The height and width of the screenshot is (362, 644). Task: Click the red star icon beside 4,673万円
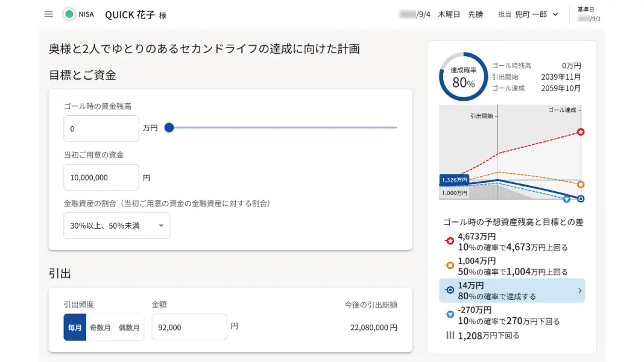tap(450, 241)
